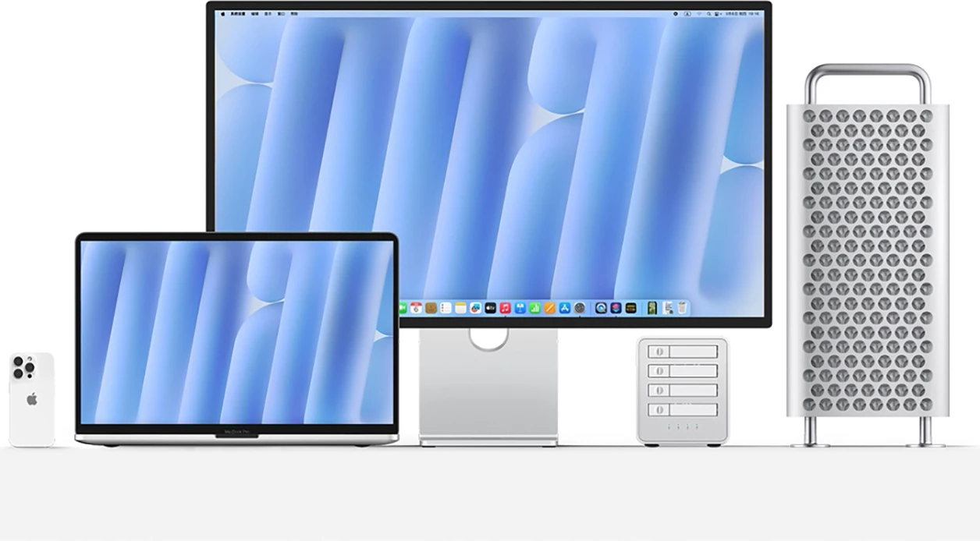This screenshot has height=541, width=980.
Task: Open the Apple menu in menu bar
Action: click(222, 14)
